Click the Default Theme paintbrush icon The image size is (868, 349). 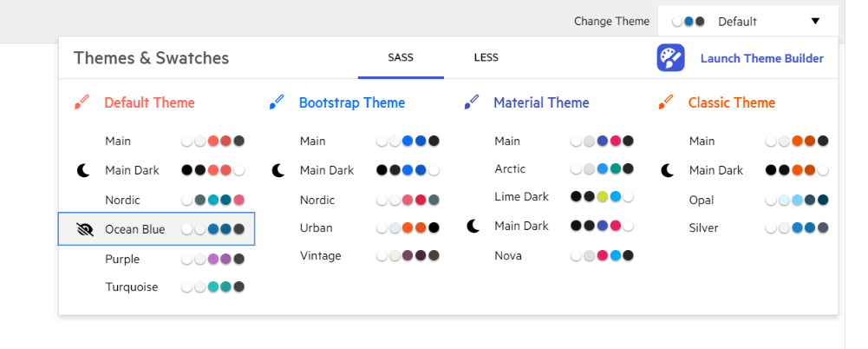click(82, 102)
